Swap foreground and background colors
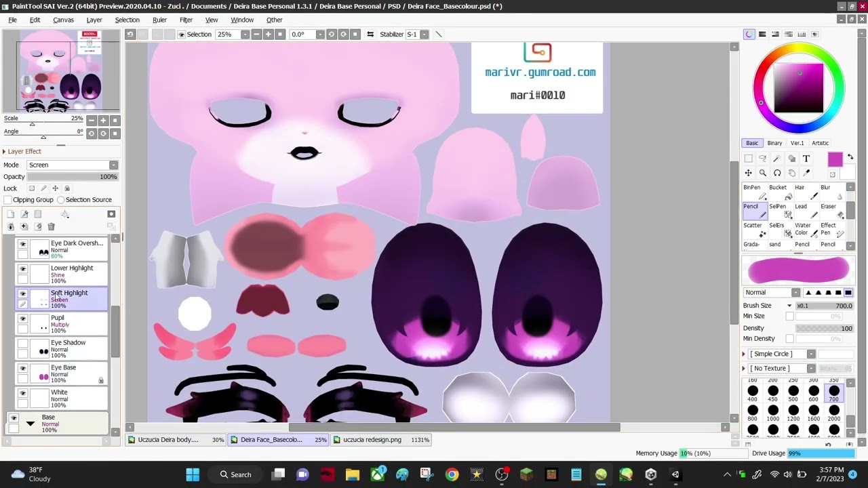 850,158
